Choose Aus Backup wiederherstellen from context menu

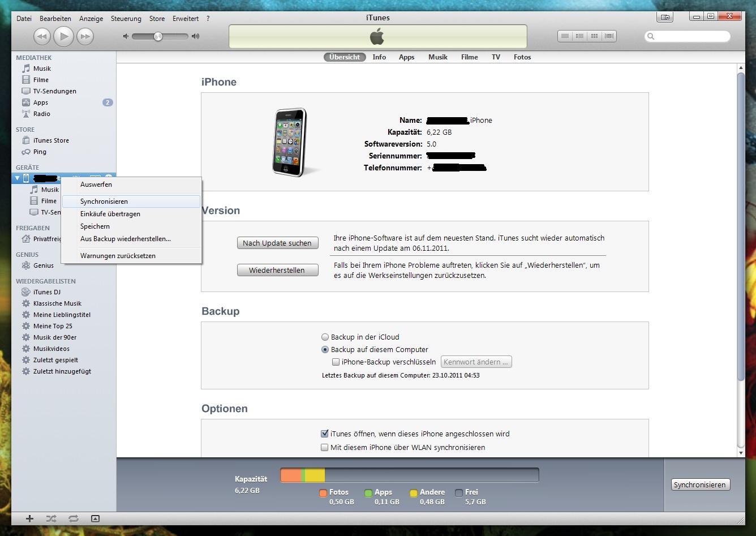tap(132, 239)
